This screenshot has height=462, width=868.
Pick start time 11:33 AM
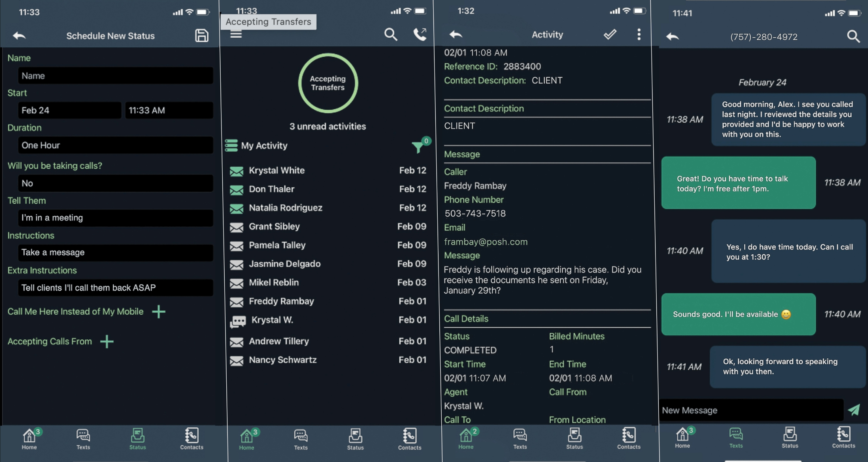pyautogui.click(x=169, y=110)
